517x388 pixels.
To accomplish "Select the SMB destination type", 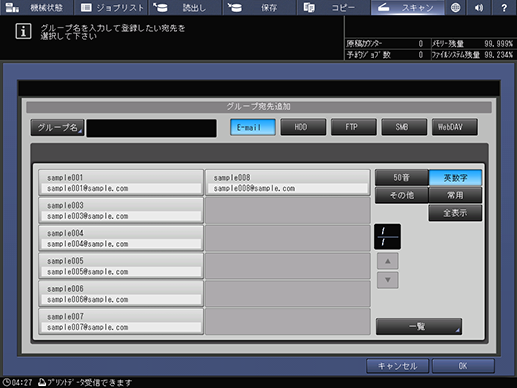I will (404, 127).
